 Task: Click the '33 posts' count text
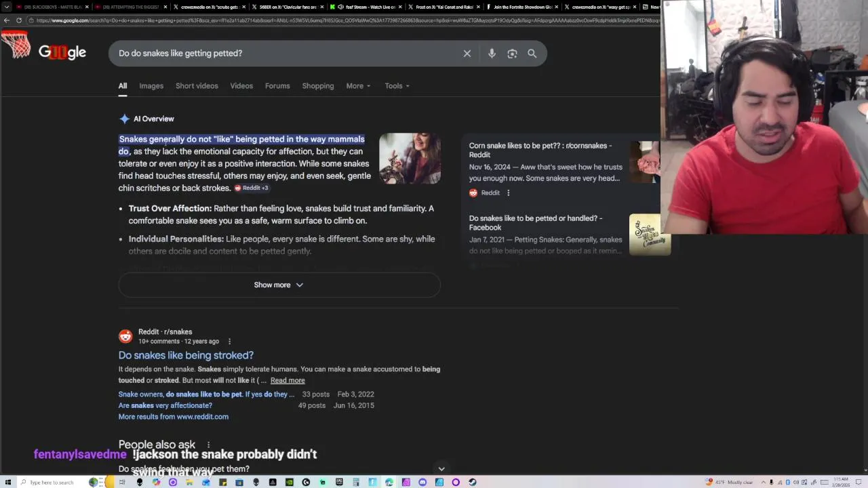point(316,394)
